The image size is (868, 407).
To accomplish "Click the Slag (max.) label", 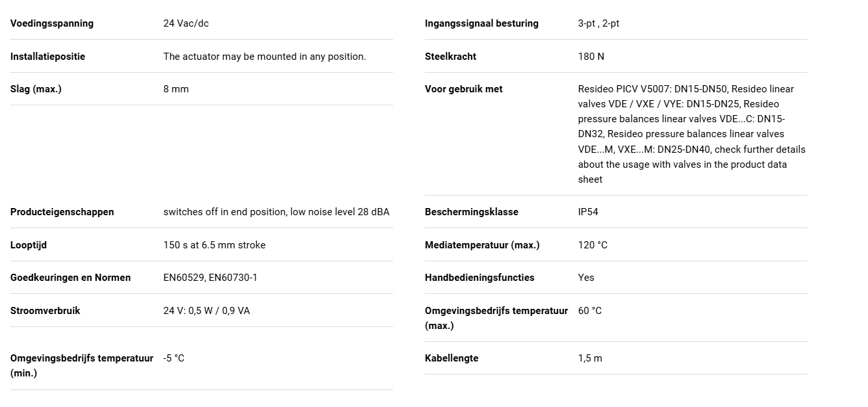I will point(36,89).
